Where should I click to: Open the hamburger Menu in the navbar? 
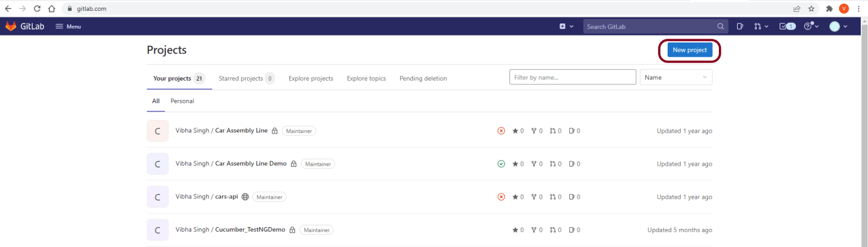pyautogui.click(x=68, y=27)
